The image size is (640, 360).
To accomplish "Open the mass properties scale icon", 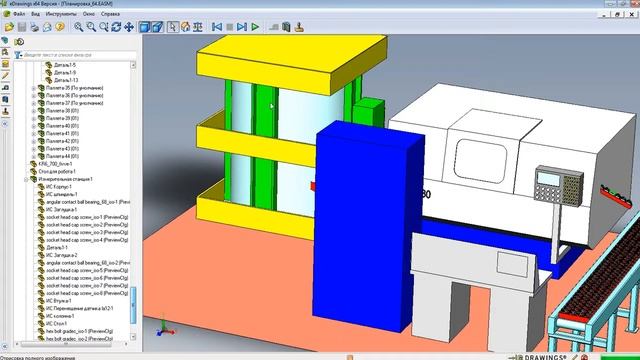I will tap(198, 27).
